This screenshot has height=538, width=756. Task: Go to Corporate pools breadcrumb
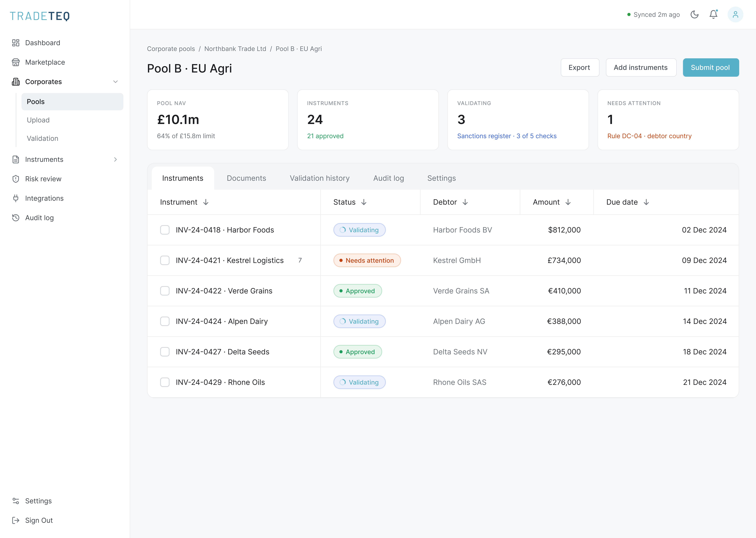pos(171,49)
